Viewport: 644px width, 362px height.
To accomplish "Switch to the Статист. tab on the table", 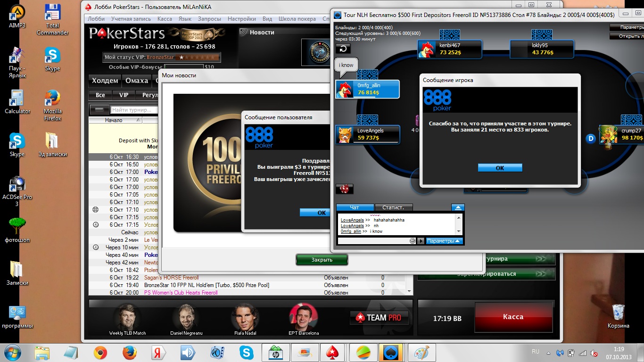I will click(x=394, y=207).
